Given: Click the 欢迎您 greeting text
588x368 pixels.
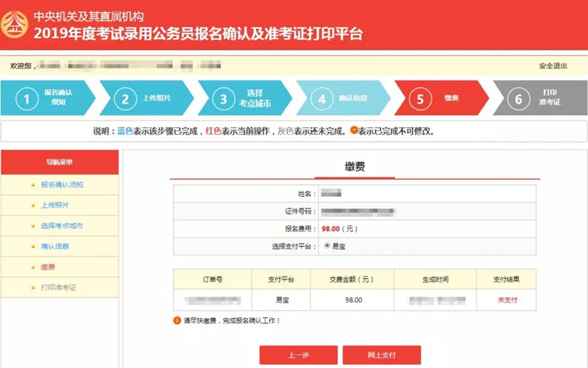Looking at the screenshot, I should 22,65.
